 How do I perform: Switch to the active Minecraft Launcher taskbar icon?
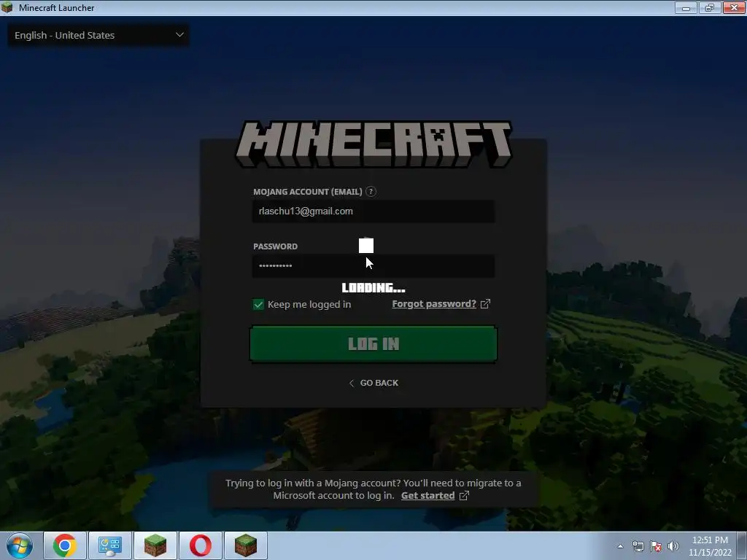[x=246, y=545]
